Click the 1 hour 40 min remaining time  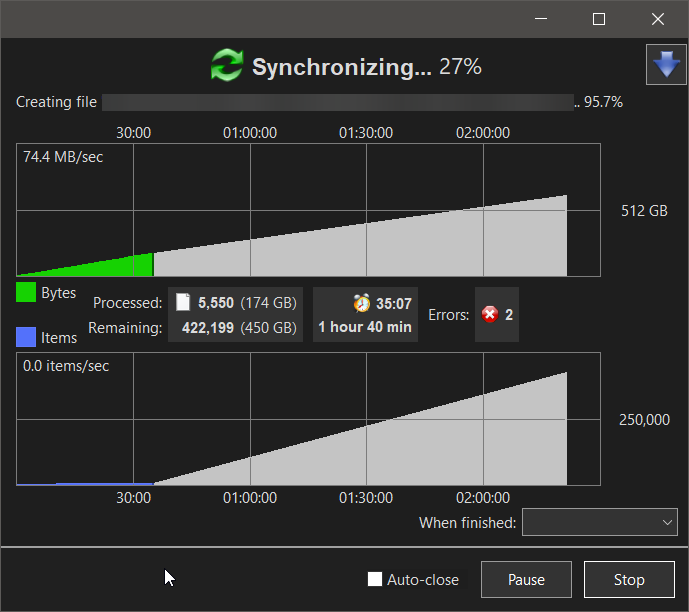click(365, 327)
